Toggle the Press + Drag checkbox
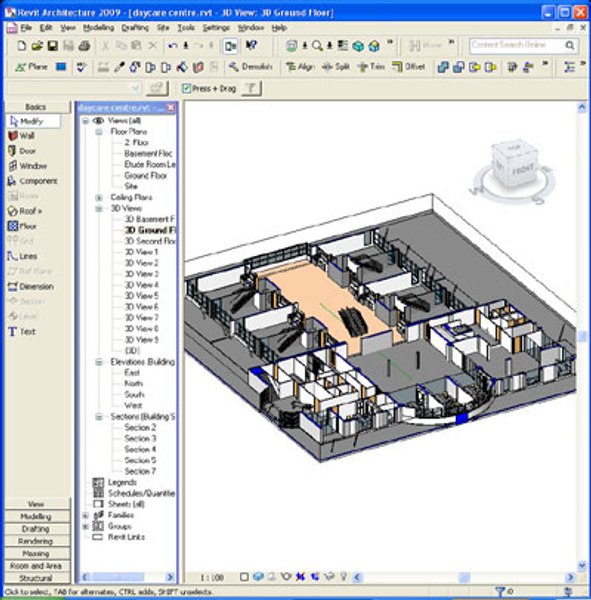Image resolution: width=591 pixels, height=600 pixels. point(186,88)
